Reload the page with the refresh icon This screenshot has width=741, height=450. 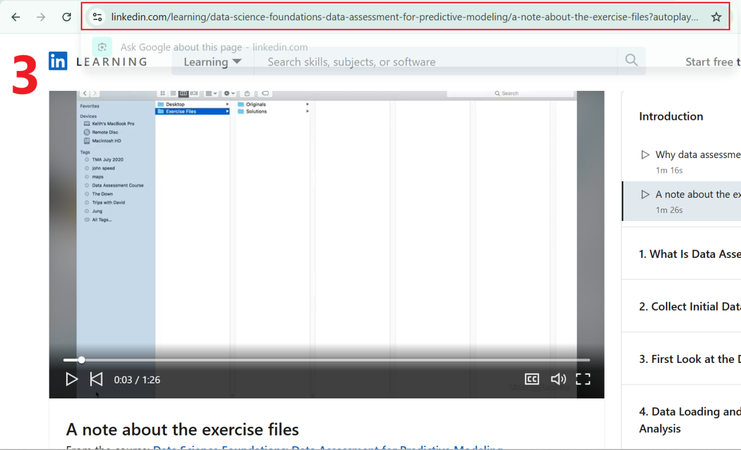(x=67, y=17)
